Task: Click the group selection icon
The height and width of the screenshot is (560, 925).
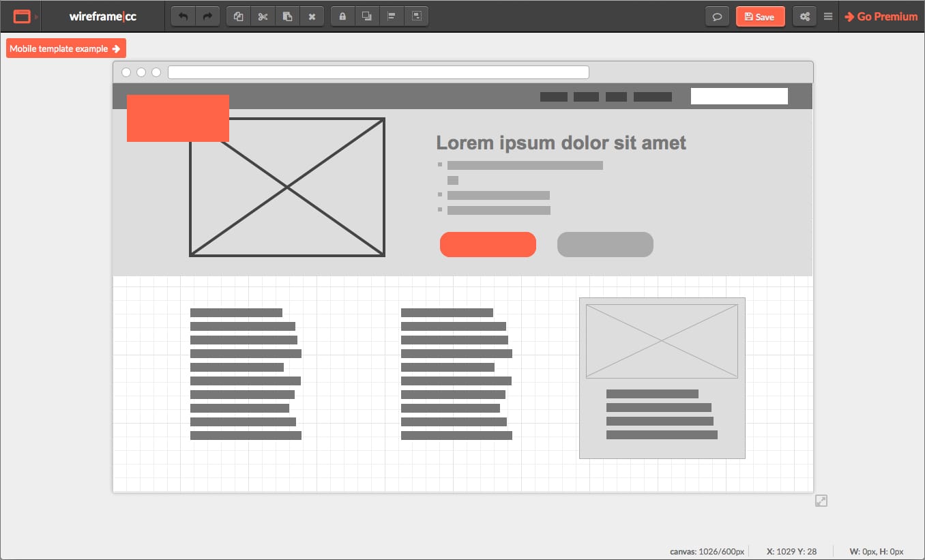Action: click(416, 16)
